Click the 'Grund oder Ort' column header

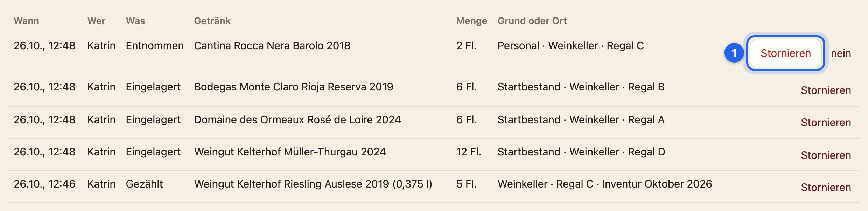point(532,21)
